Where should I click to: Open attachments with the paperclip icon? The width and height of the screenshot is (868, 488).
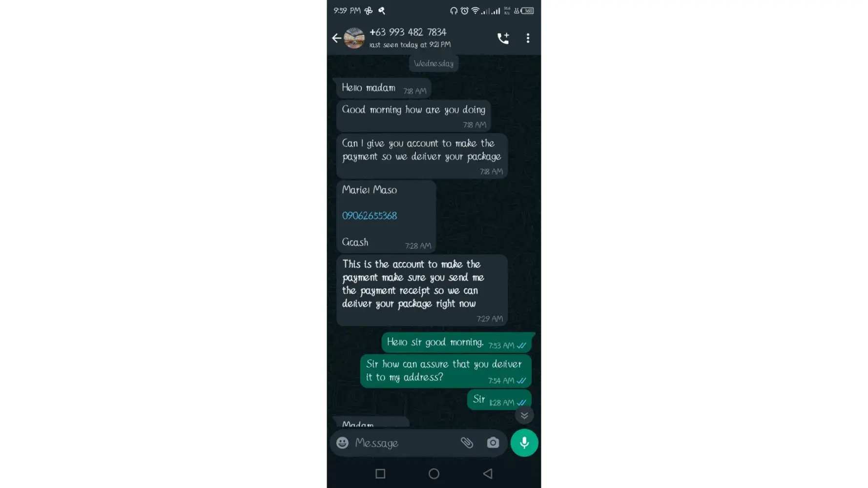467,443
